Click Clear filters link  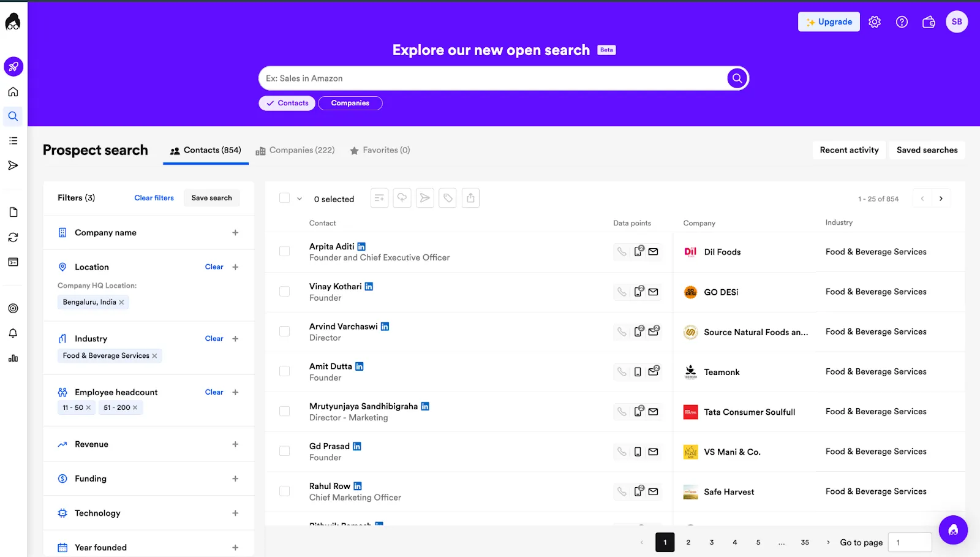(154, 198)
